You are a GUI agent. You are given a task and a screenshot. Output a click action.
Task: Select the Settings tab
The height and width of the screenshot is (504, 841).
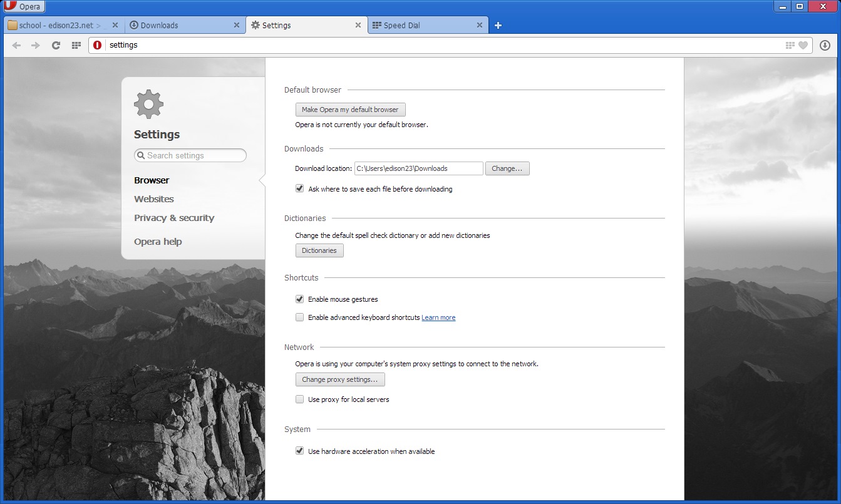307,25
